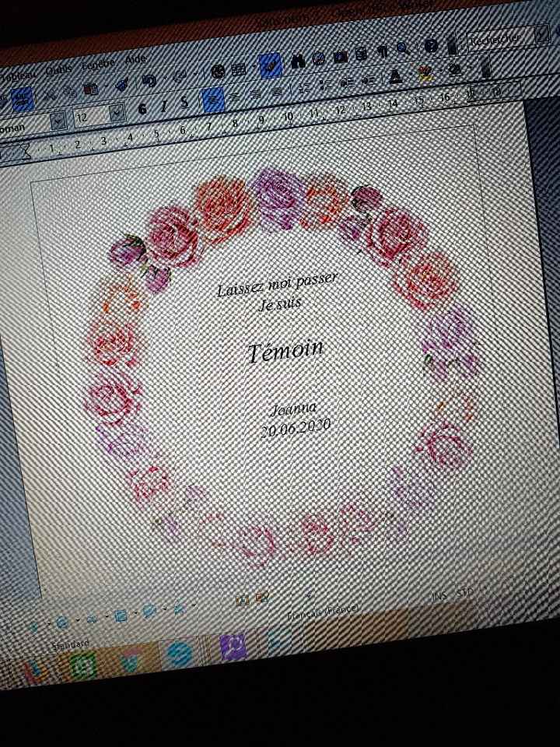This screenshot has height=747, width=560.
Task: Open the Outils menu
Action: pyautogui.click(x=58, y=71)
